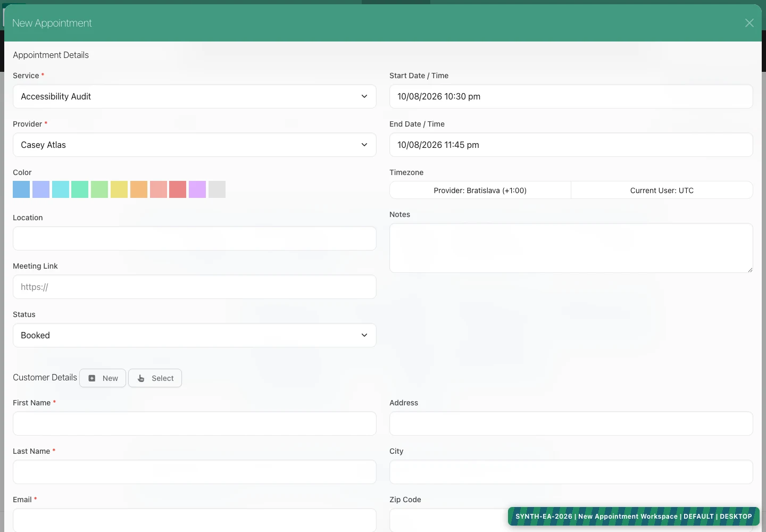This screenshot has height=532, width=766.
Task: Click the Color label
Action: click(22, 172)
